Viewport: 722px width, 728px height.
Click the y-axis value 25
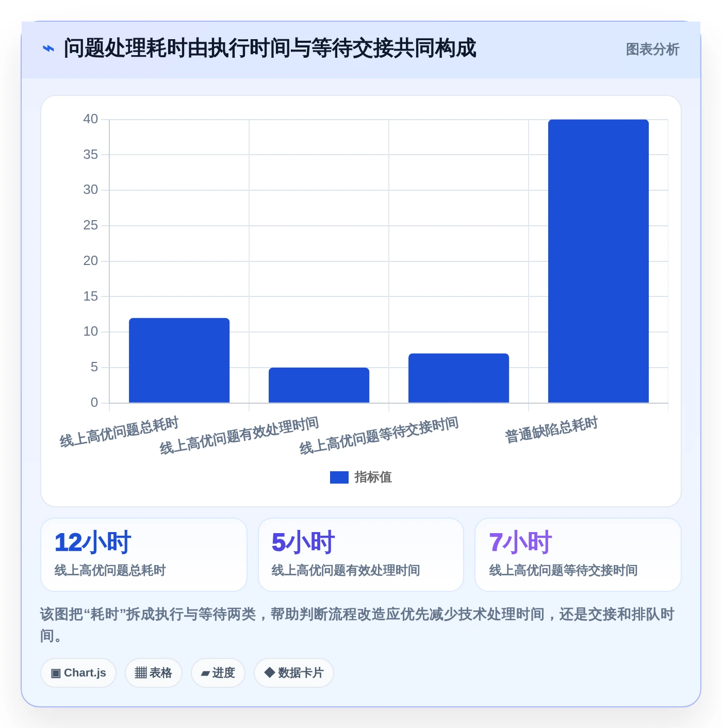coord(91,225)
